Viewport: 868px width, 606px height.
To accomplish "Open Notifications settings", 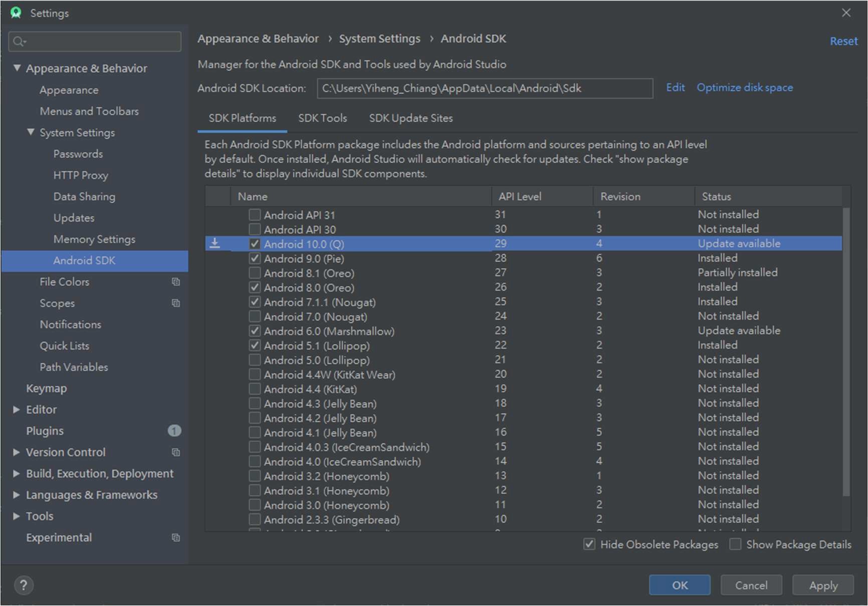I will point(70,325).
